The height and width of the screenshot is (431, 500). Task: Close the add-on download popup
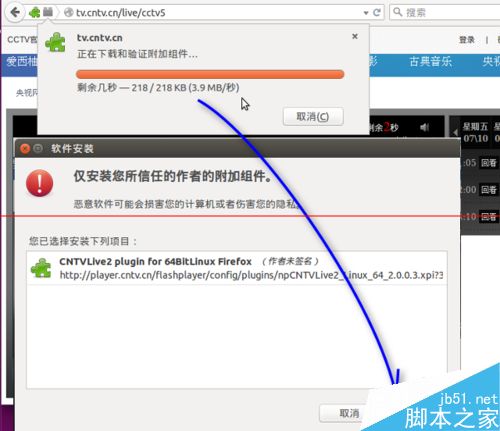pyautogui.click(x=355, y=36)
